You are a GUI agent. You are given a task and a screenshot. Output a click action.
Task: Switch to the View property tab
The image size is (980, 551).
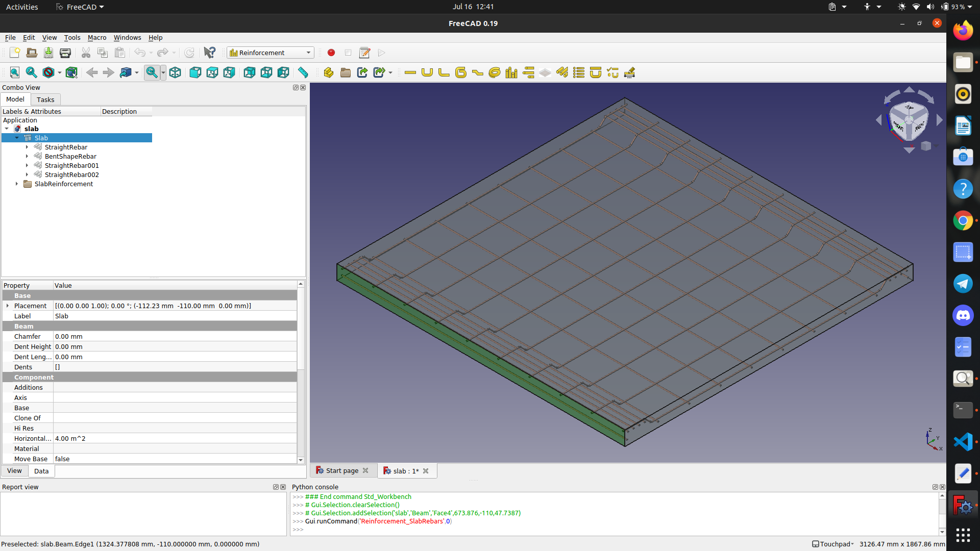click(x=14, y=471)
